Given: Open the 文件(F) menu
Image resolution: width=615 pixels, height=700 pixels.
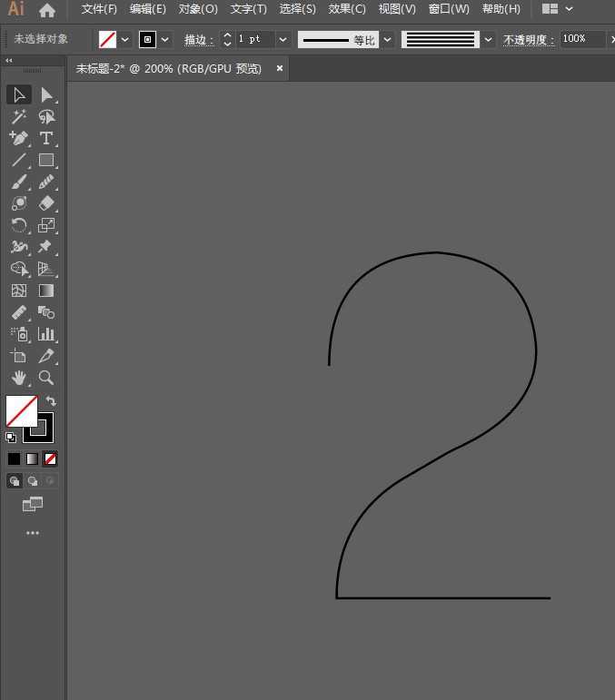Looking at the screenshot, I should pyautogui.click(x=99, y=9).
